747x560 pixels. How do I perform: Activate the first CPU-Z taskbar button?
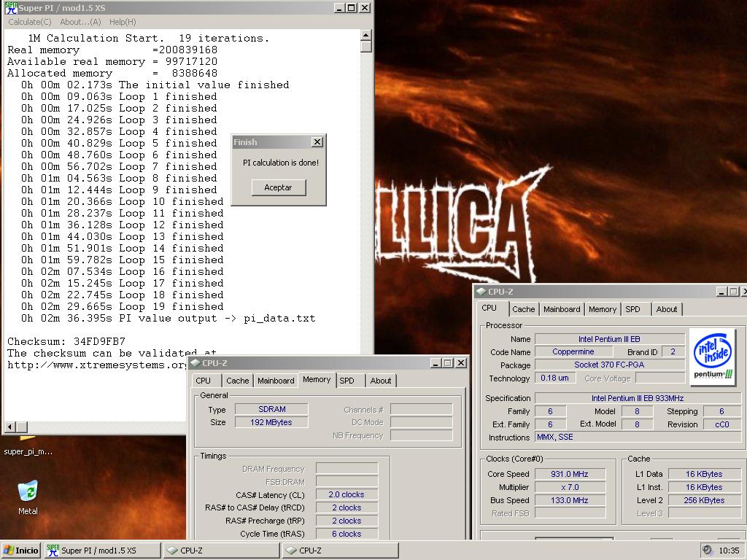221,551
